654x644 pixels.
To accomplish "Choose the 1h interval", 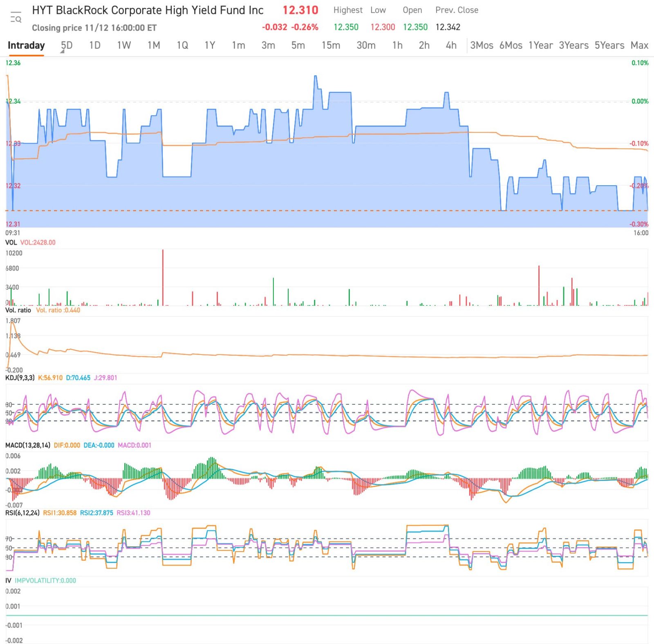I will pos(397,45).
